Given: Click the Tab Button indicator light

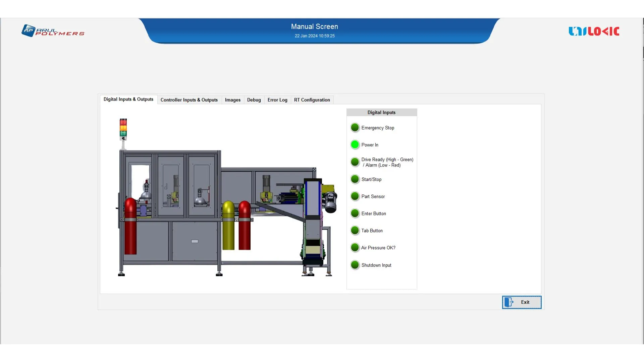Looking at the screenshot, I should [x=355, y=231].
